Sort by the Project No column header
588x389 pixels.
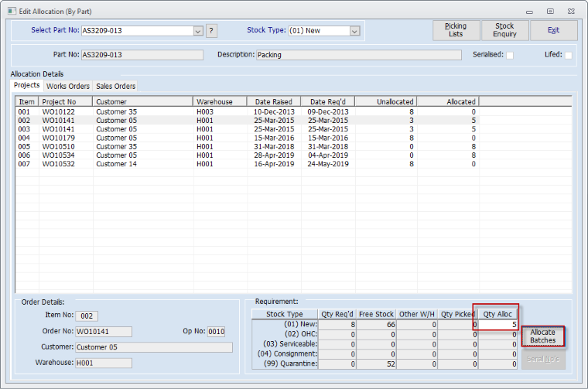(66, 101)
